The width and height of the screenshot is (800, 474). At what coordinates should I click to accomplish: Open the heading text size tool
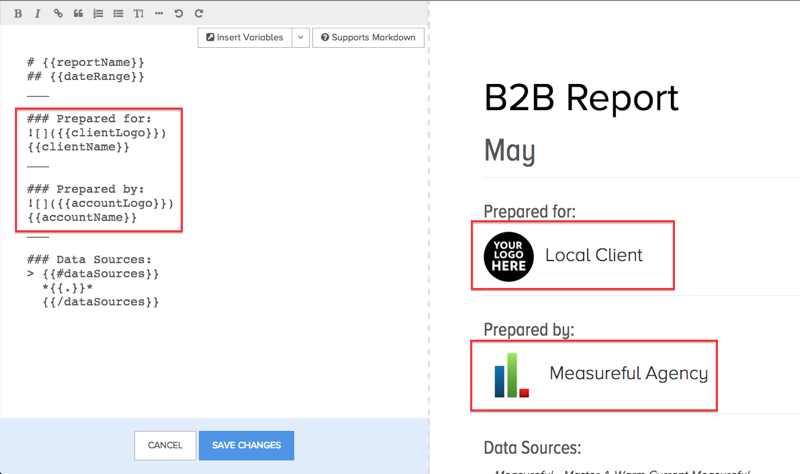click(x=138, y=13)
